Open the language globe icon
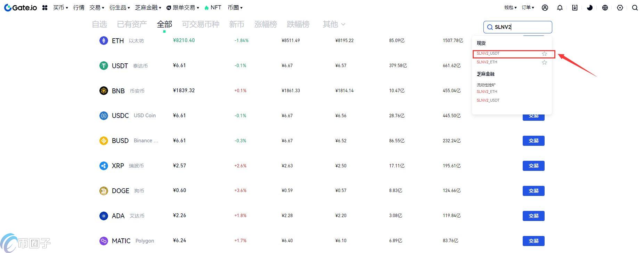Image resolution: width=644 pixels, height=253 pixels. coord(605,8)
